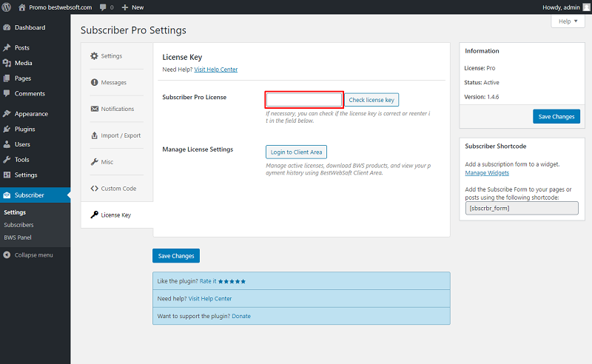This screenshot has width=592, height=364.
Task: Click the Plugins plug icon
Action: (7, 129)
